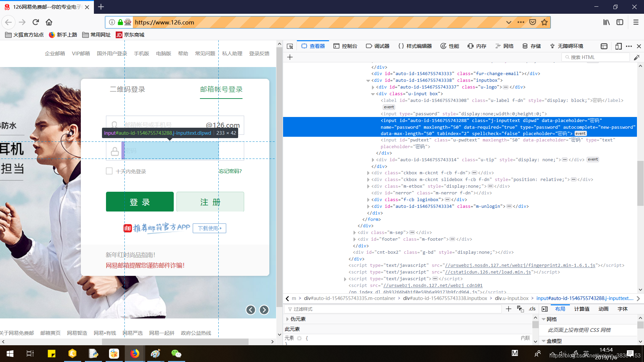
Task: Open the Firefox hamburger menu
Action: pyautogui.click(x=636, y=22)
